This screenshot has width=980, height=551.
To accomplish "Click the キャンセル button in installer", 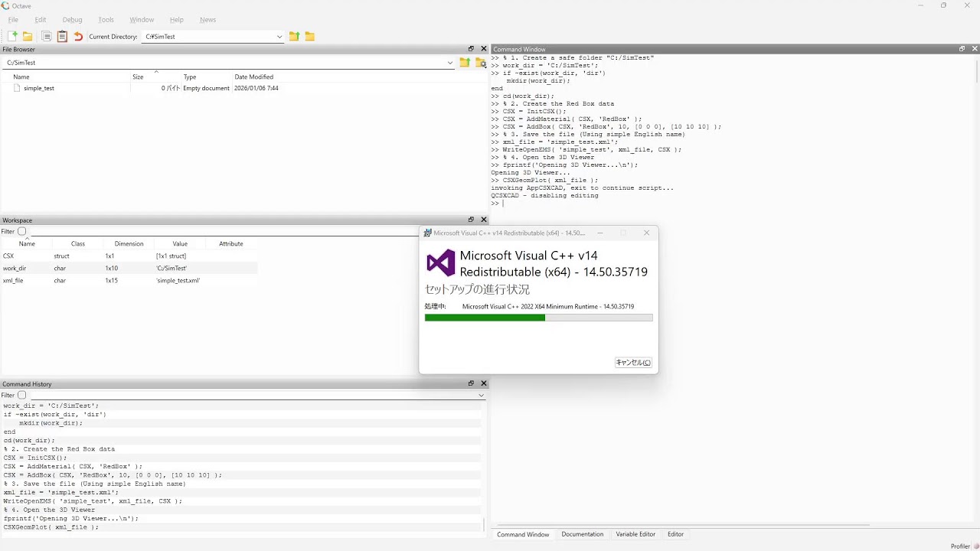I will 633,363.
